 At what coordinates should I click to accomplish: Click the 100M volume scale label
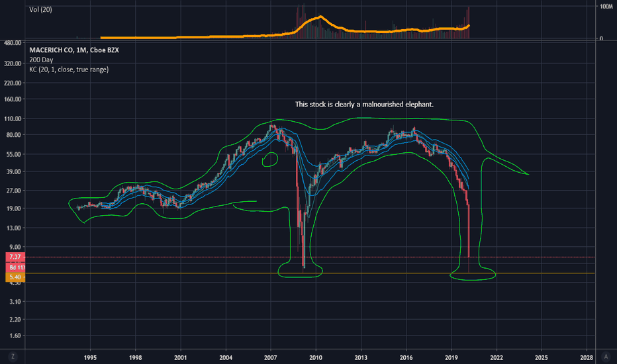tap(606, 7)
